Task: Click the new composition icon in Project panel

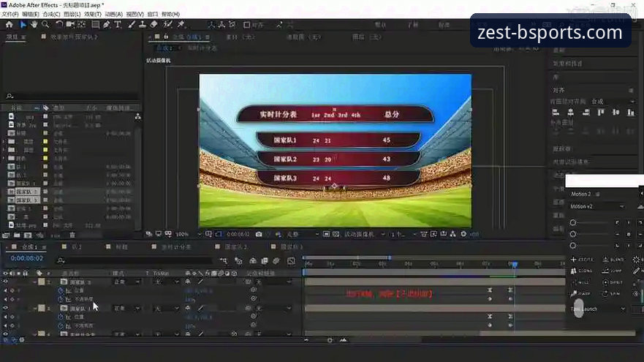Action: click(28, 235)
